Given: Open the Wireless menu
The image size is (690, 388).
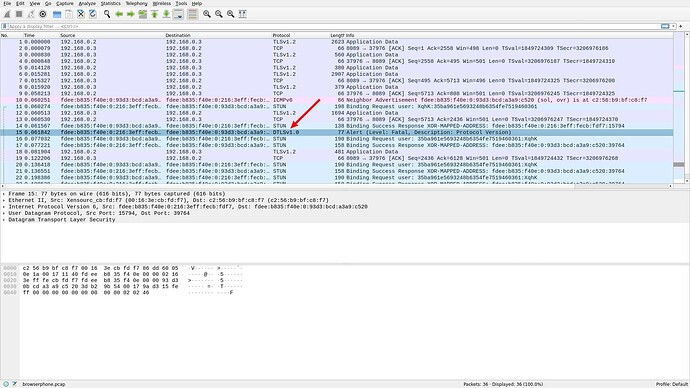Looking at the screenshot, I should pos(161,4).
